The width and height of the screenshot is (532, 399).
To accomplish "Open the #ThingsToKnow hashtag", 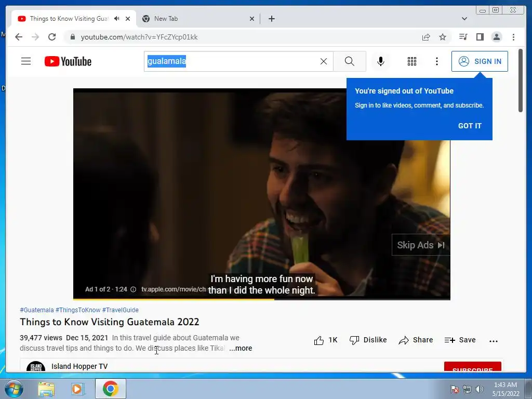I will (78, 310).
